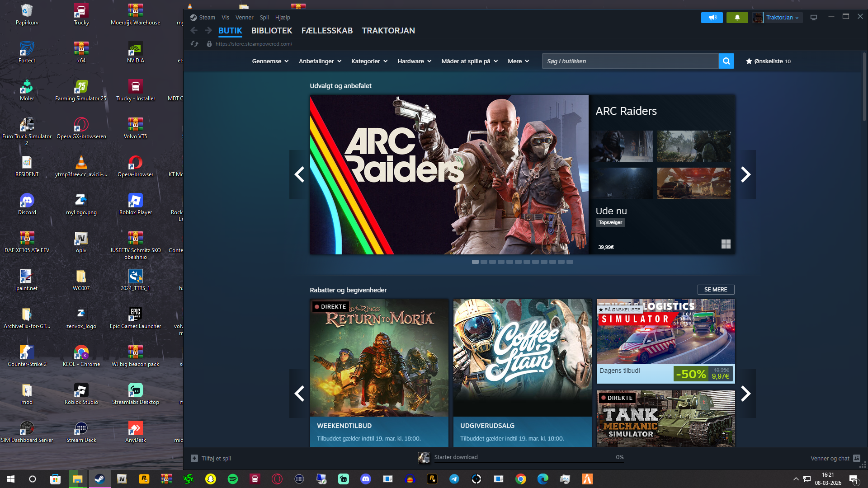Expand TraktorJan account dropdown

click(x=783, y=18)
